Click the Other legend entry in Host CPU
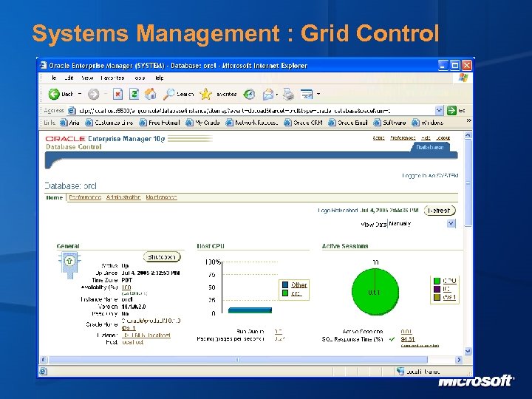This screenshot has width=532, height=399. tap(299, 285)
